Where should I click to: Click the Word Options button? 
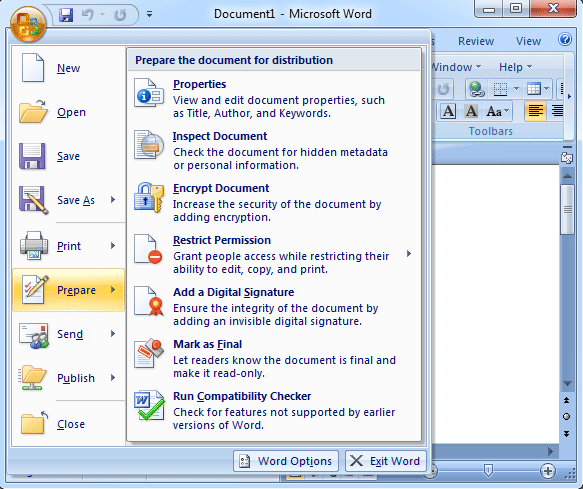tap(286, 461)
